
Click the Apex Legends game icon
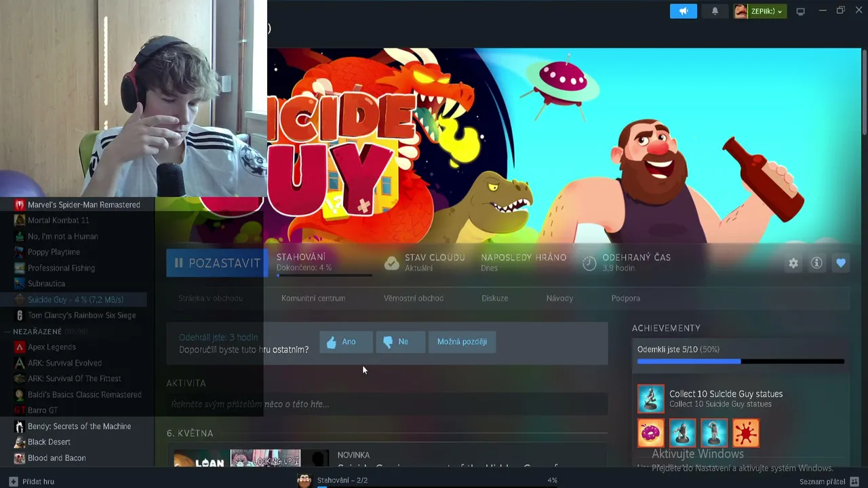(20, 347)
